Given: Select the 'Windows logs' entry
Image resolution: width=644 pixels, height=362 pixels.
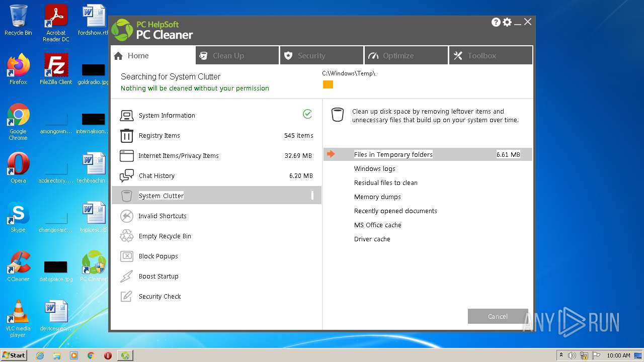Looking at the screenshot, I should pyautogui.click(x=374, y=168).
